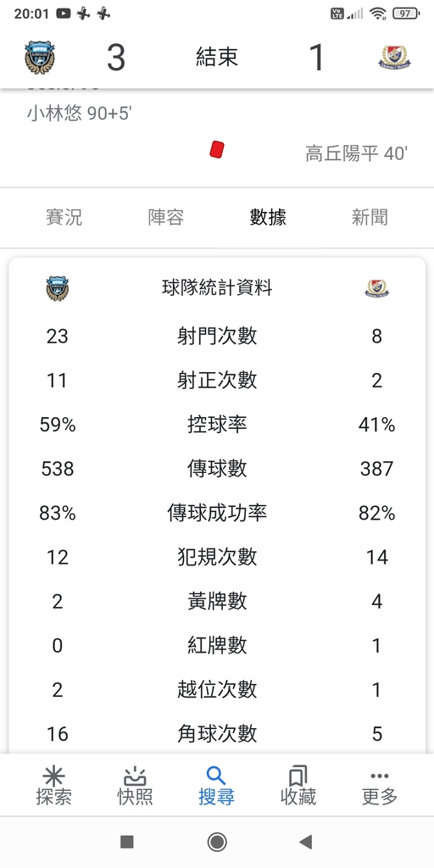Select the 數據 tab

pyautogui.click(x=268, y=217)
